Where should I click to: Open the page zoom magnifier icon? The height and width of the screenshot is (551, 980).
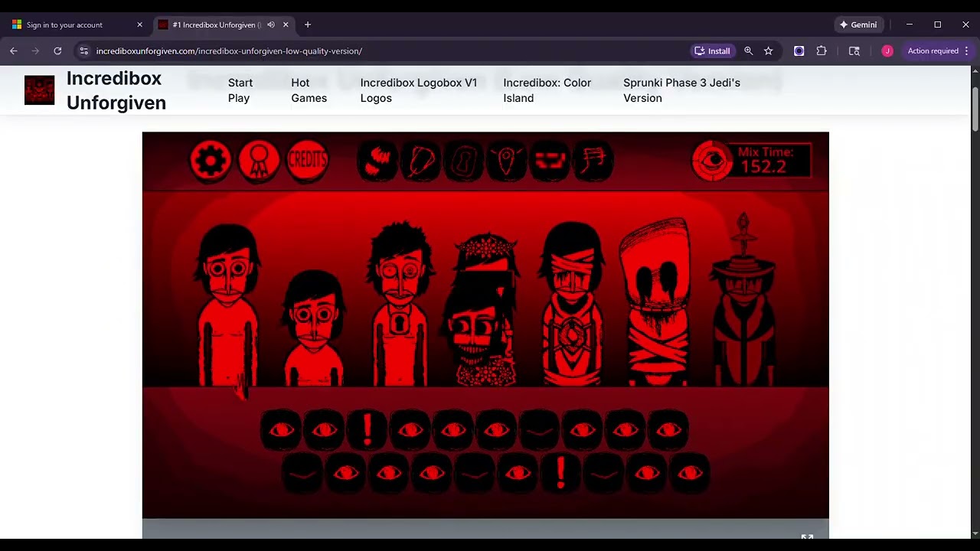tap(749, 51)
